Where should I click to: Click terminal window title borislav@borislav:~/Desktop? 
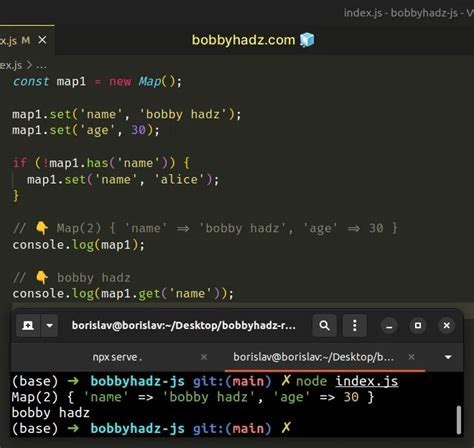tap(184, 325)
